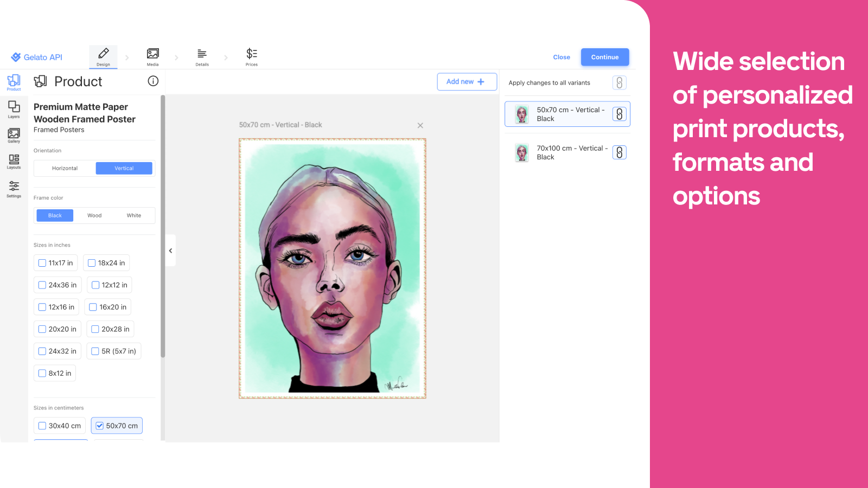Go to the Media step
868x488 pixels.
[x=153, y=56]
